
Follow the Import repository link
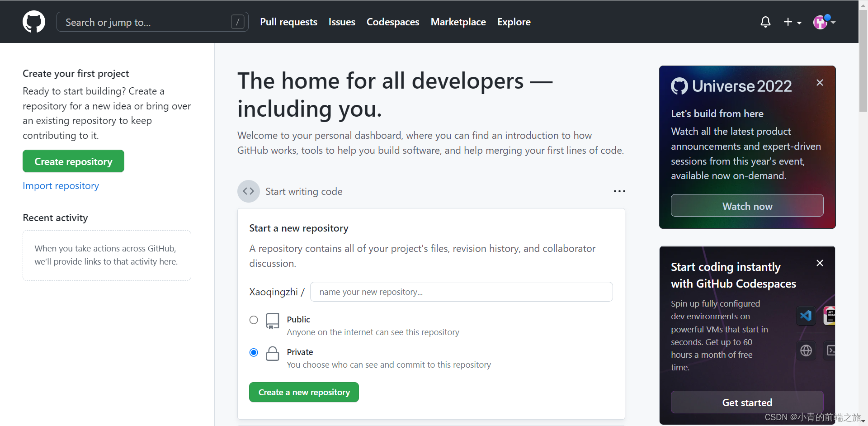(61, 186)
